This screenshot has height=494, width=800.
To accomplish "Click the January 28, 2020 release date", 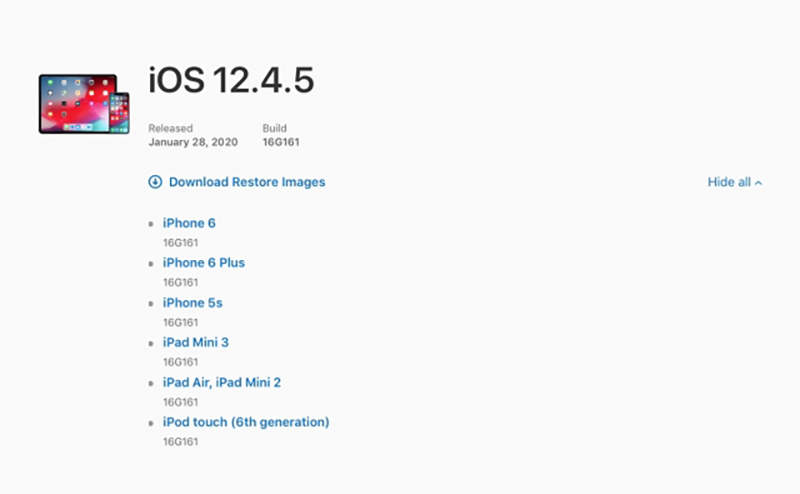I will click(x=195, y=142).
